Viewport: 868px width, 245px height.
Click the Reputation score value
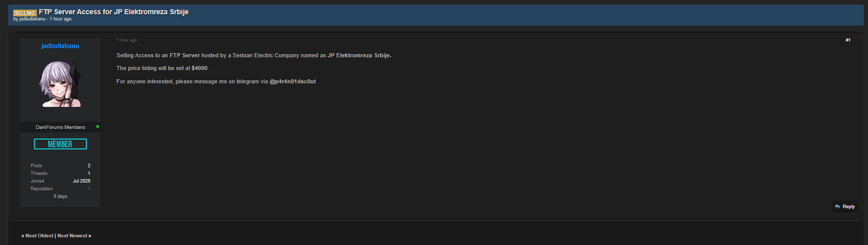[x=89, y=189]
